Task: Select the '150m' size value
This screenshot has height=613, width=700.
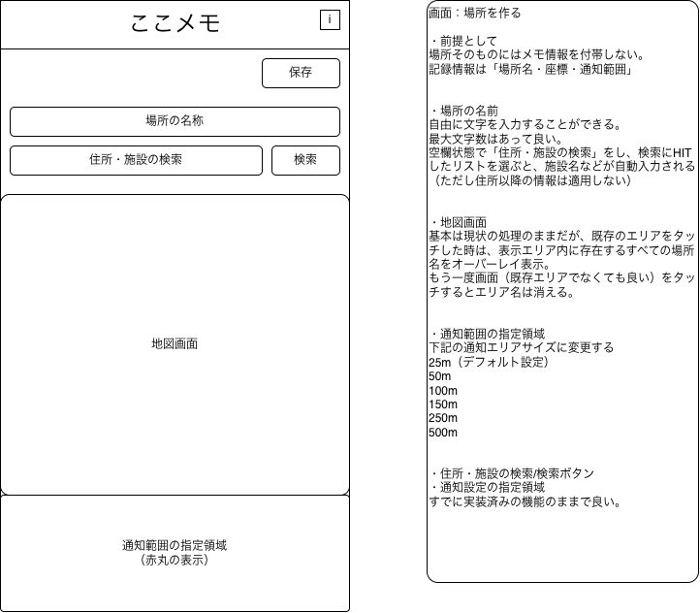Action: click(x=443, y=404)
